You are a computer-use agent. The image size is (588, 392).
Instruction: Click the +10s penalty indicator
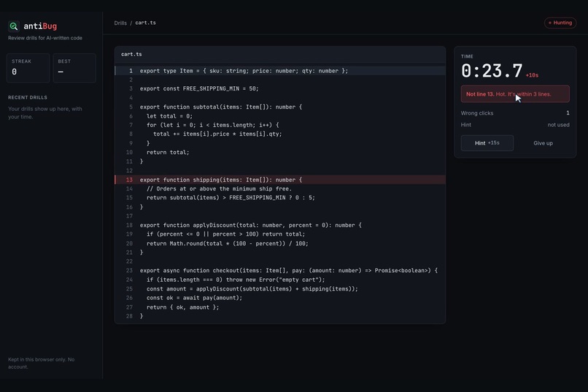pyautogui.click(x=532, y=75)
